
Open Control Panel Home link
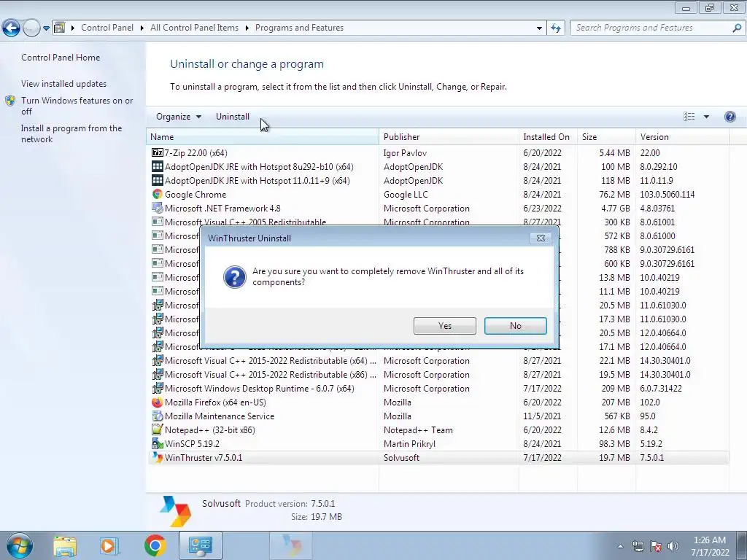61,57
